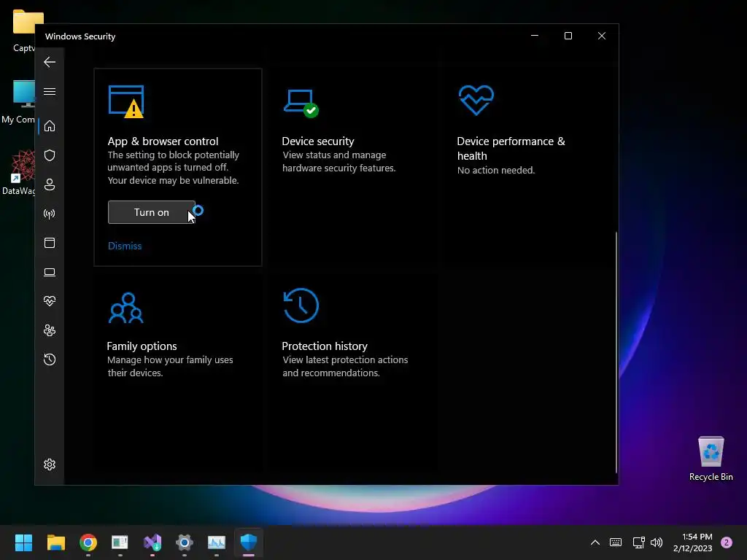Minimize the Windows Security window
The image size is (747, 560).
click(x=535, y=36)
